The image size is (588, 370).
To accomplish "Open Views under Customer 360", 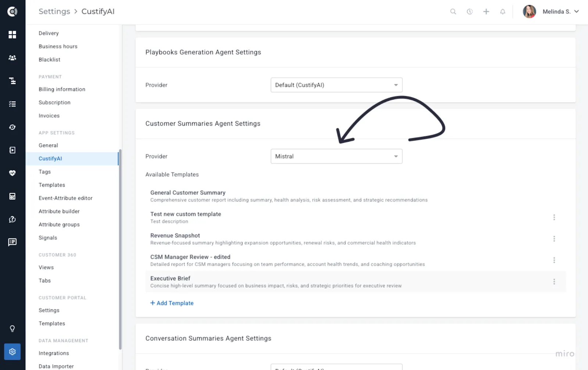I will pos(46,267).
